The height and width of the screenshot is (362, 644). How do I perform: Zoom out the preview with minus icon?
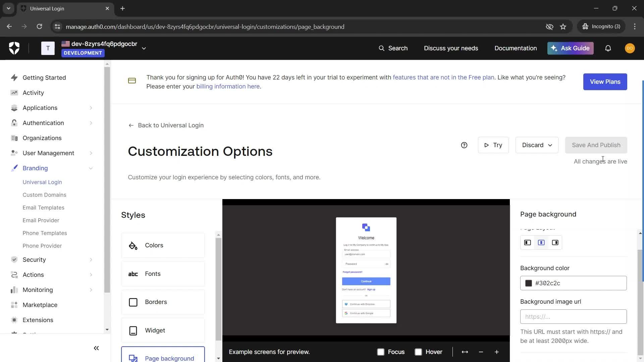point(481,352)
